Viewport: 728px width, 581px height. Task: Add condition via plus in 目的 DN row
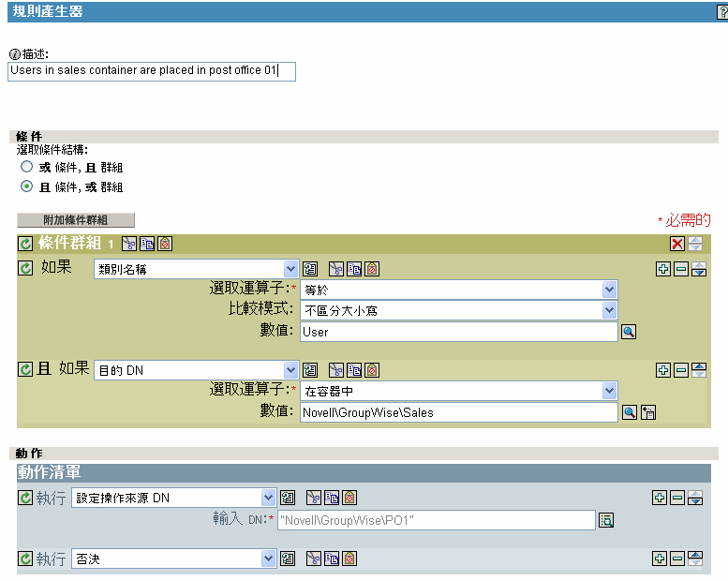663,370
